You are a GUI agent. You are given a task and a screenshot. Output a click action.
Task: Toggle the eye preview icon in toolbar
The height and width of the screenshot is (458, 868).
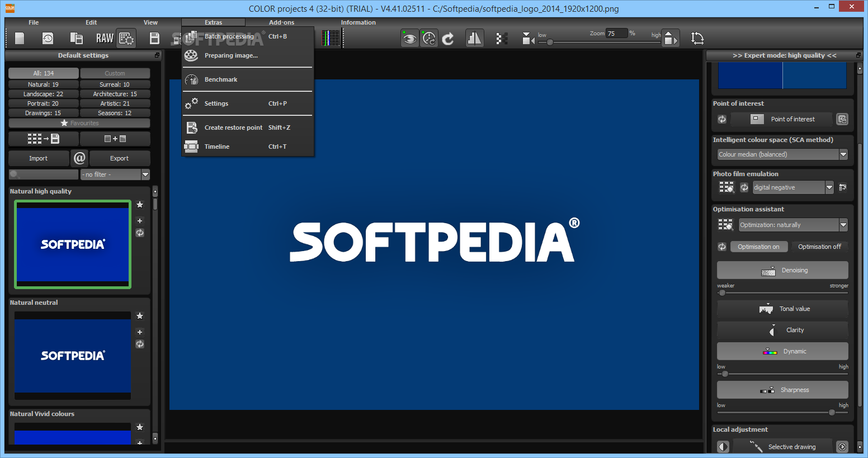pos(409,38)
